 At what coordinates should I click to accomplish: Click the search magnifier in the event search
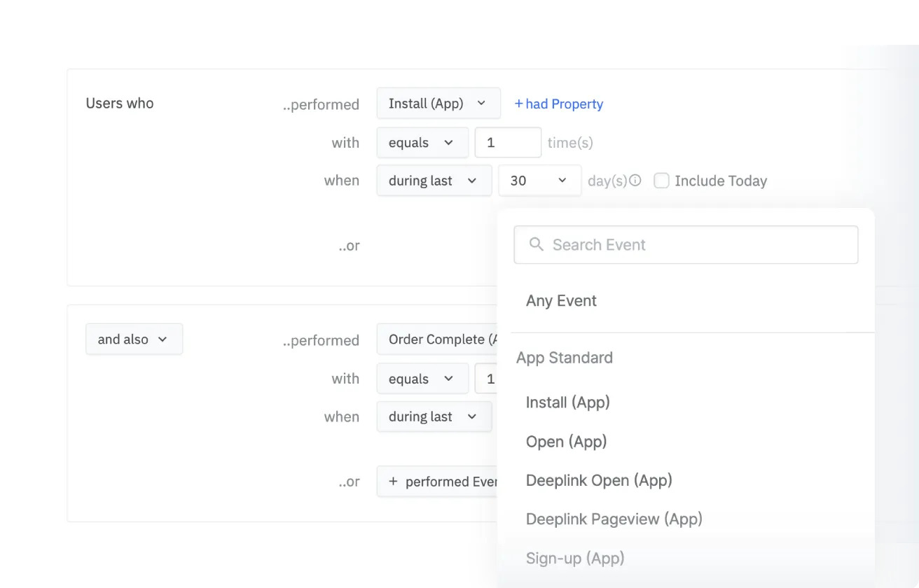pyautogui.click(x=536, y=244)
